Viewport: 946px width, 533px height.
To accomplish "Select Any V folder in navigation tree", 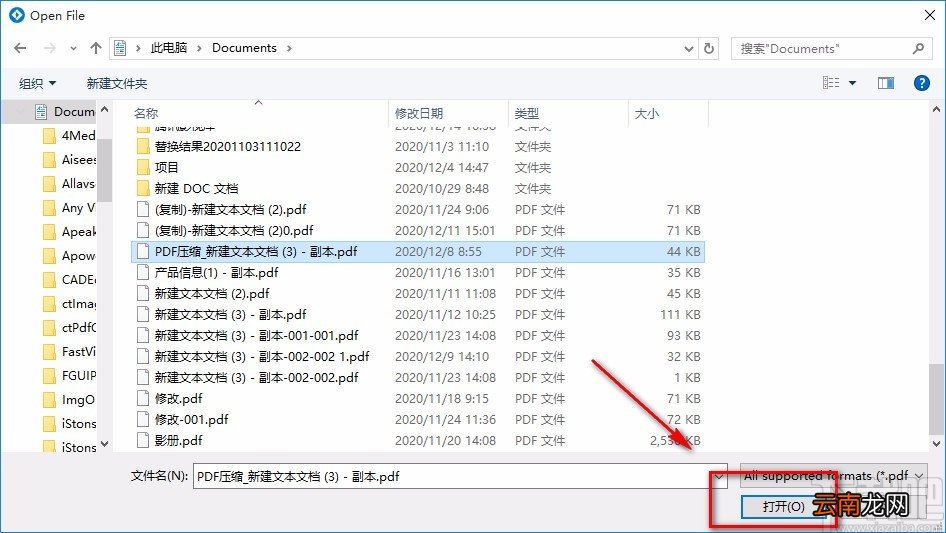I will click(69, 208).
